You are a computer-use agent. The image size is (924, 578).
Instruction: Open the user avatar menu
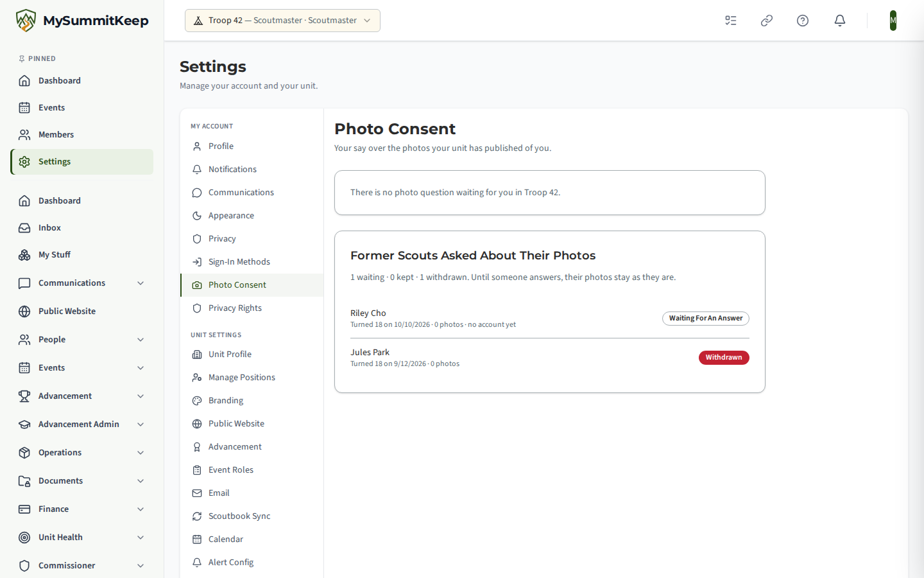point(893,21)
